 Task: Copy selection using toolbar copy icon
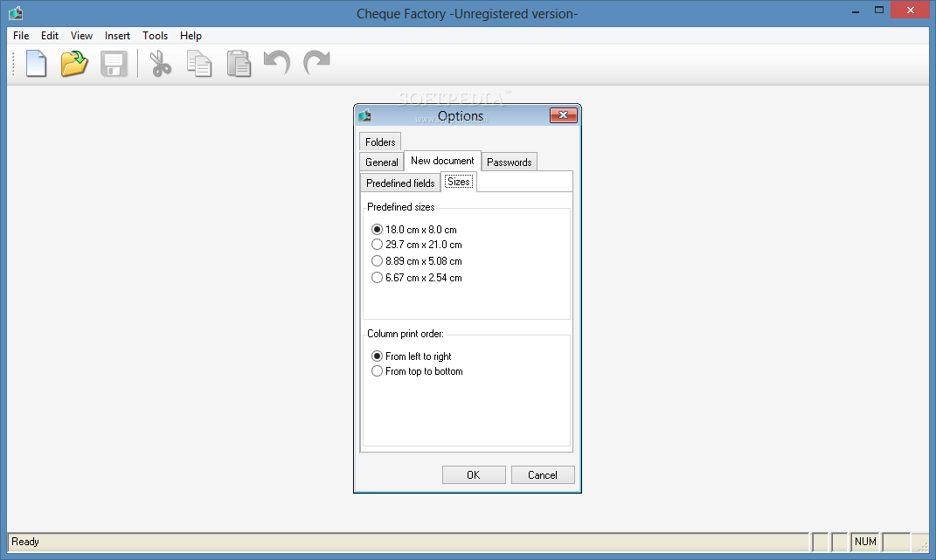click(x=199, y=64)
